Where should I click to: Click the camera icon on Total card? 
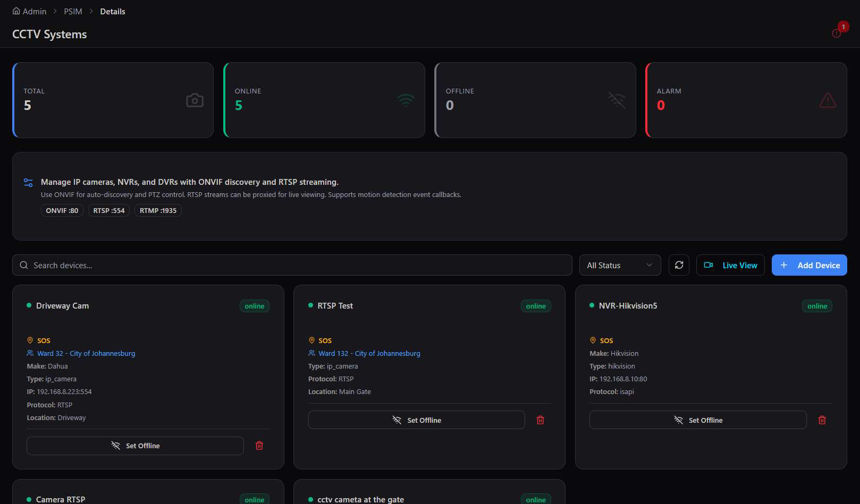click(195, 100)
